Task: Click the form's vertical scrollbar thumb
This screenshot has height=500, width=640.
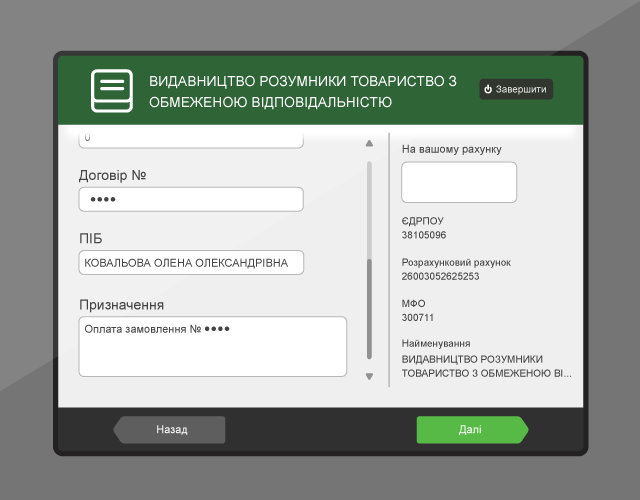Action: click(369, 309)
